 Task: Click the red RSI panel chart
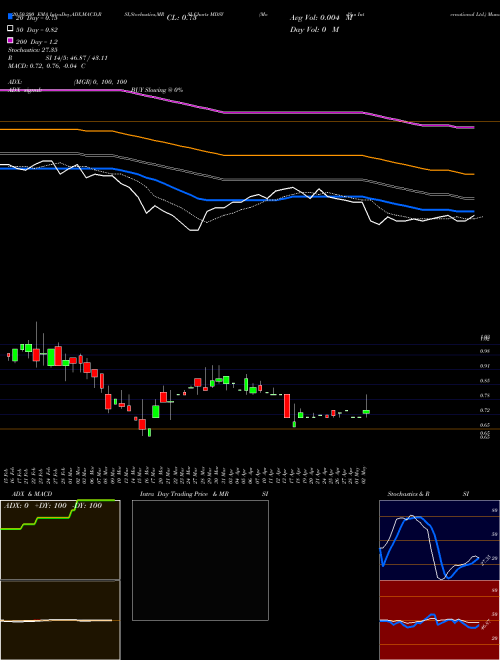(x=439, y=620)
